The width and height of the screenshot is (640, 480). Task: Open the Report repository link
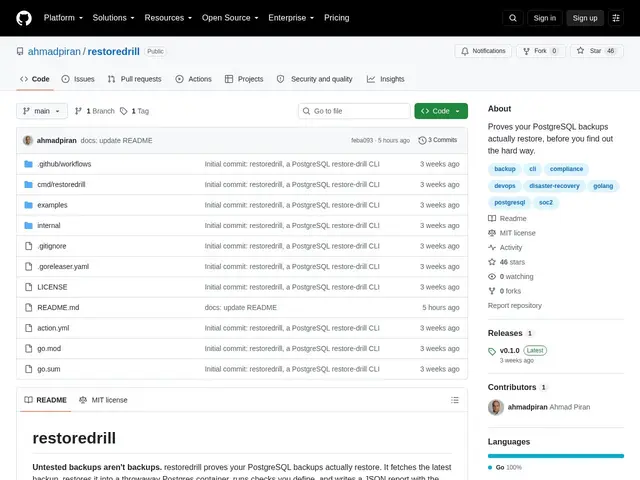[515, 306]
